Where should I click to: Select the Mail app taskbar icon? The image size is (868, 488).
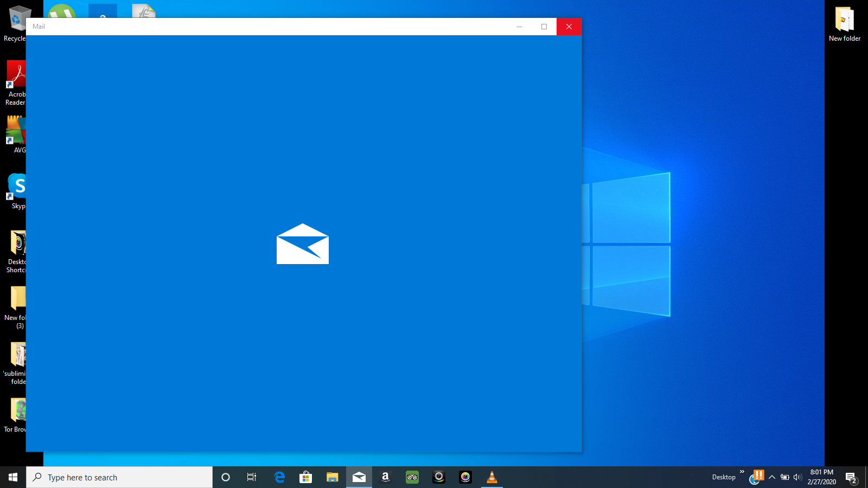point(359,477)
